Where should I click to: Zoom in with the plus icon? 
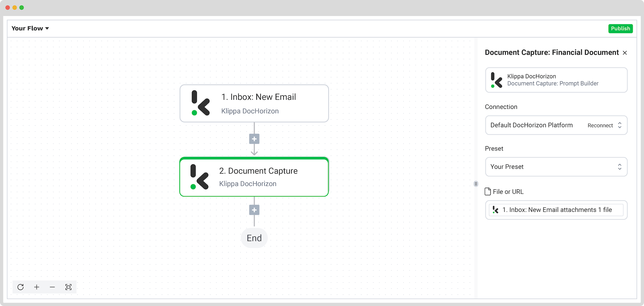[37, 287]
